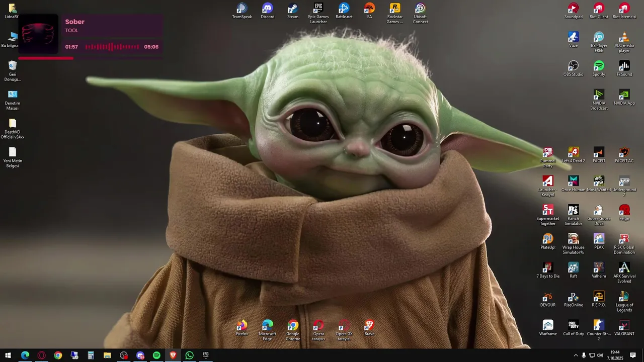Viewport: 644px width, 362px height.
Task: Select the FxSound desktop icon
Action: [x=624, y=69]
